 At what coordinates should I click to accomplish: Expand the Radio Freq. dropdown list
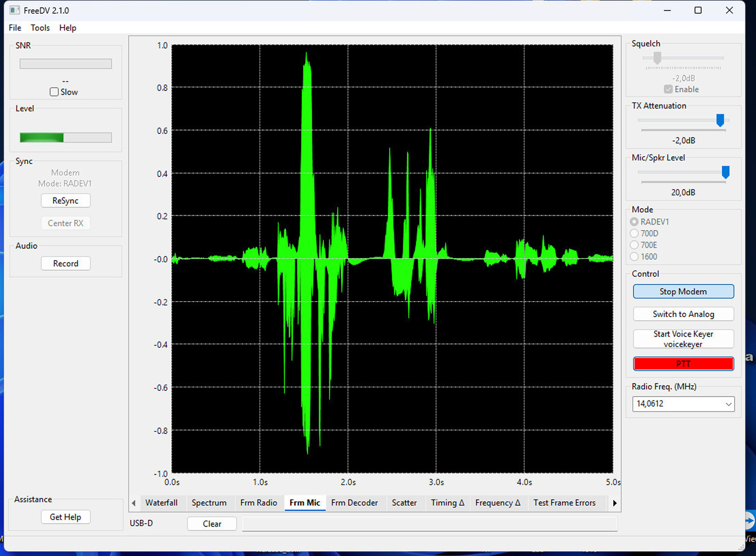pyautogui.click(x=728, y=404)
